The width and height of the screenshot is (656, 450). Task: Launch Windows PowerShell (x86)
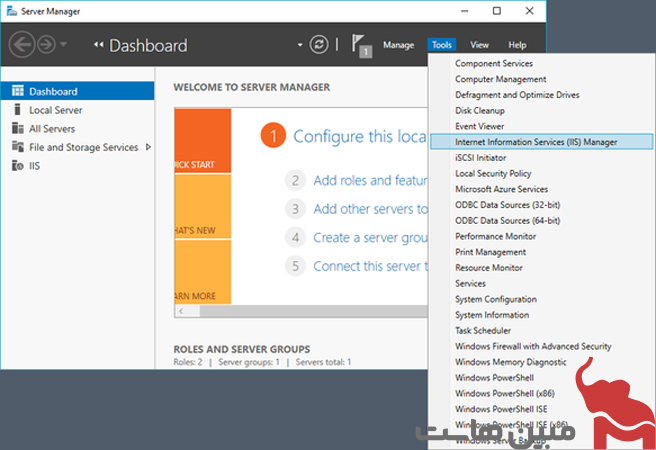click(x=505, y=393)
